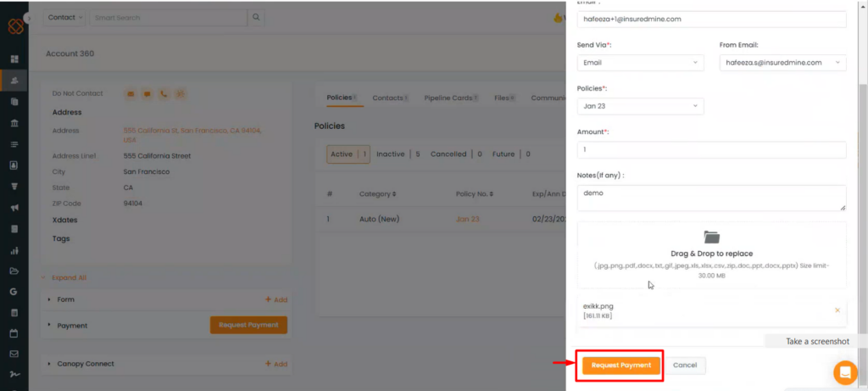868x391 pixels.
Task: Switch to the Files tab
Action: click(504, 98)
